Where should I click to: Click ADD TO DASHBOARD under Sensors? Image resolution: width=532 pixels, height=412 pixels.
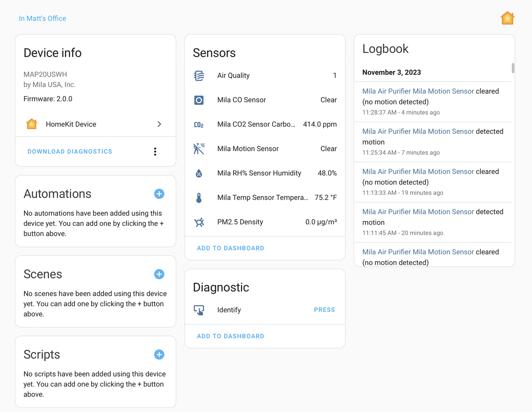point(230,248)
